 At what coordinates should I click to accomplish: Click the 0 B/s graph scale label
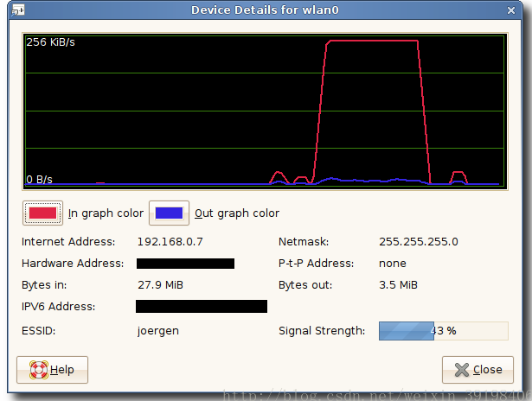[x=39, y=179]
